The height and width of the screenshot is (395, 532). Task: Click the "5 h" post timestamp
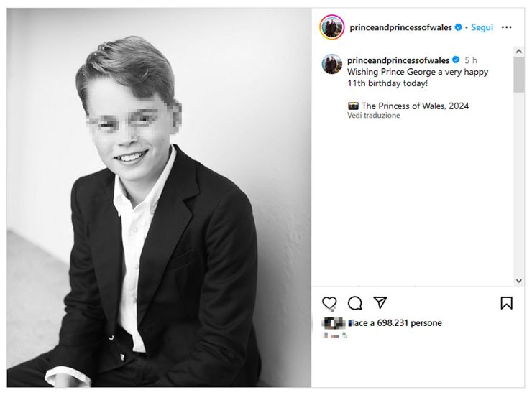pos(471,60)
